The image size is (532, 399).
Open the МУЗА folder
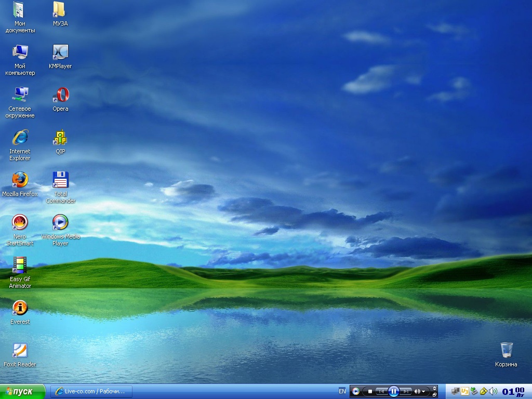tap(59, 10)
